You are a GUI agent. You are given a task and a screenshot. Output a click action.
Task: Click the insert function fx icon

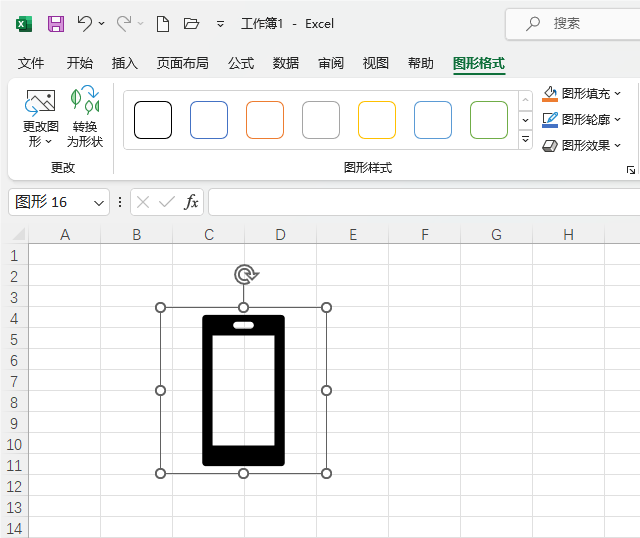[191, 202]
